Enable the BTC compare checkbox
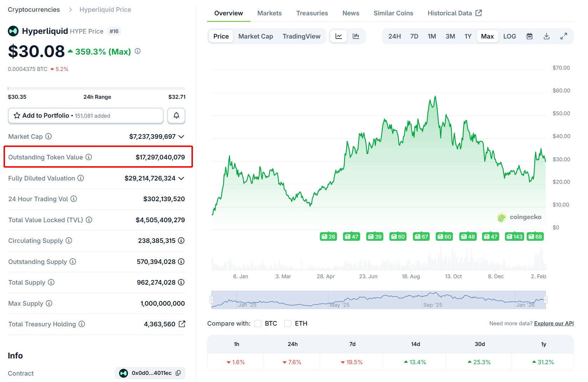Viewport: 588px width, 382px height. (258, 324)
